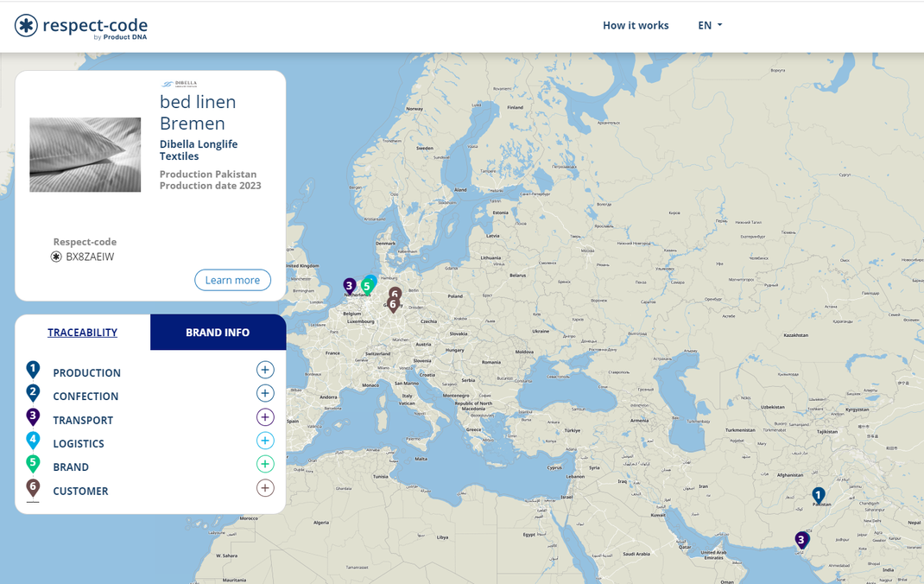Expand the PRODUCTION section plus icon
This screenshot has height=584, width=924.
(x=265, y=370)
